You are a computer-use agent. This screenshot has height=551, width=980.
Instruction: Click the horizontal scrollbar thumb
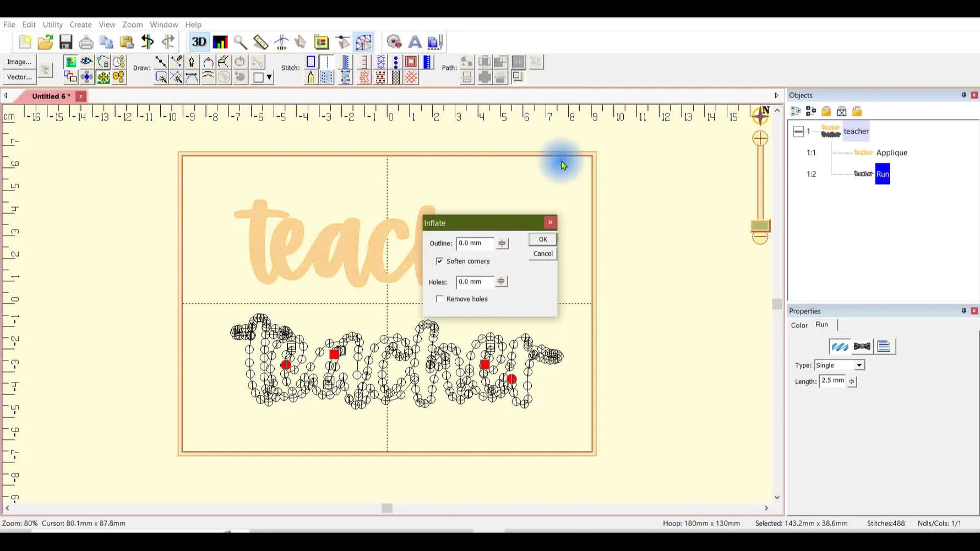(x=387, y=508)
